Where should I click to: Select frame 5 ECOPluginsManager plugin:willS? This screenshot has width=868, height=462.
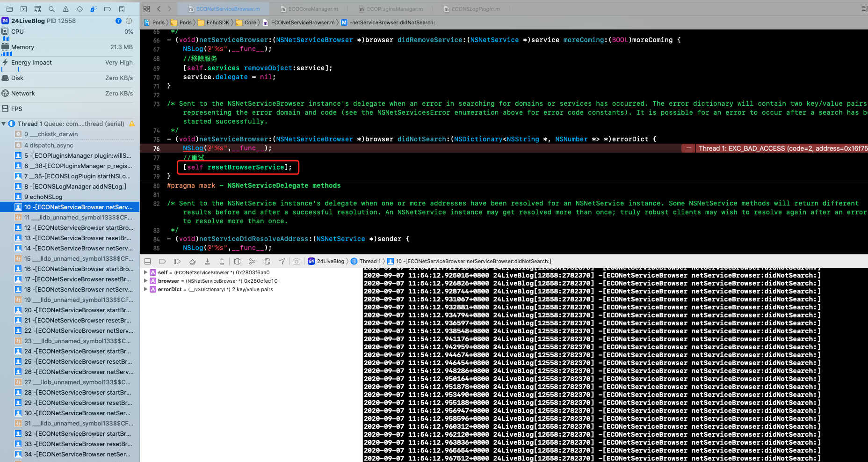point(70,156)
